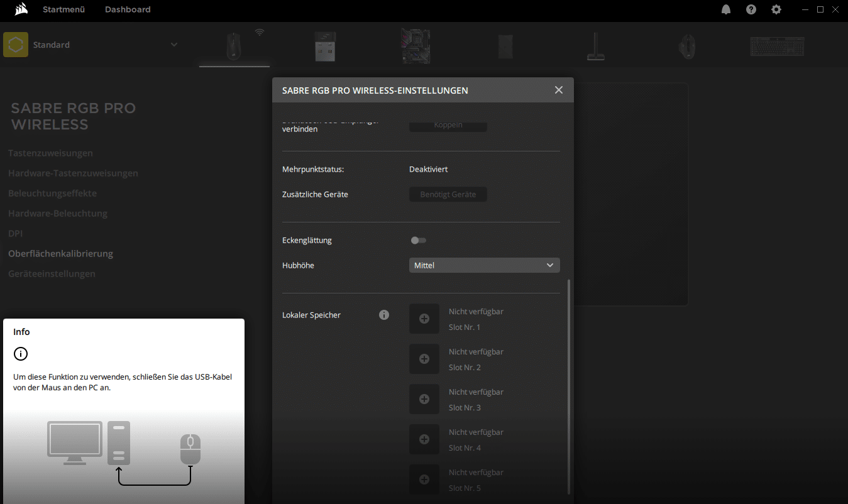Open the Startmenü tab
Viewport: 848px width, 504px height.
tap(63, 9)
